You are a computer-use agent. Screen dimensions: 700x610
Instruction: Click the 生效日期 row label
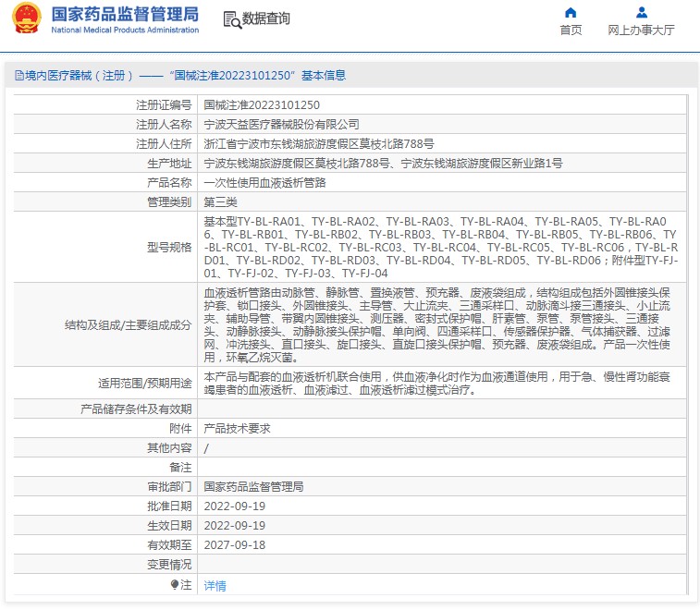point(169,526)
